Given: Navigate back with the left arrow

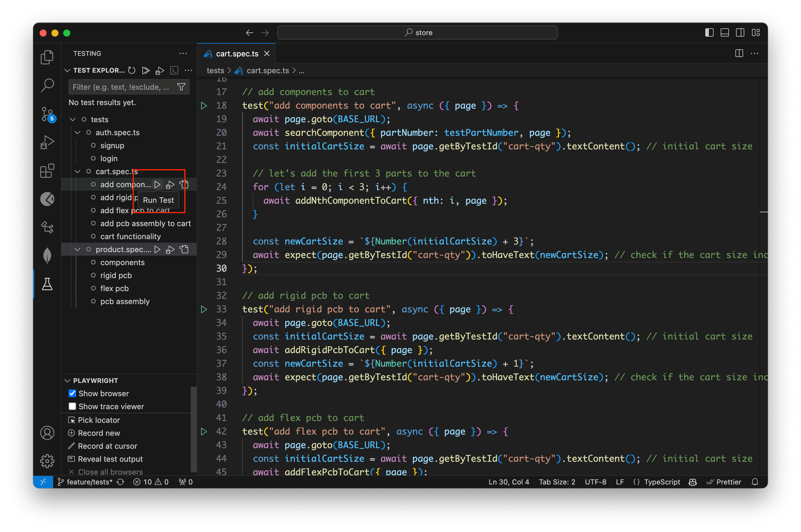Looking at the screenshot, I should (250, 32).
